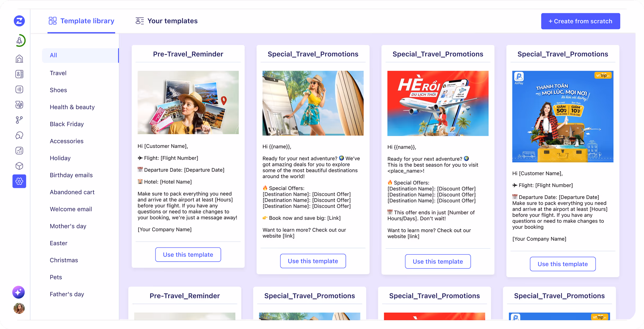644x329 pixels.
Task: Open the contacts book icon
Action: click(19, 74)
